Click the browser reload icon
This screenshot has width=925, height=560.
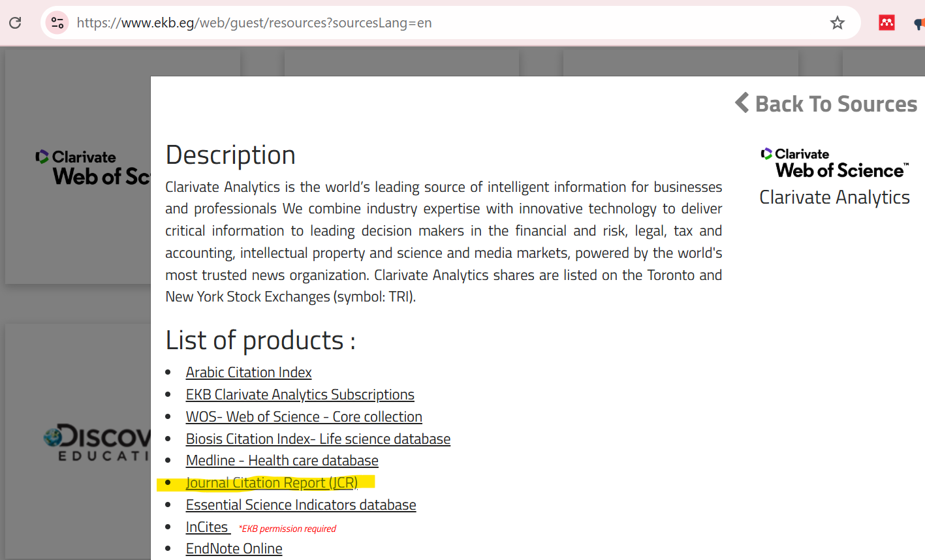click(15, 23)
